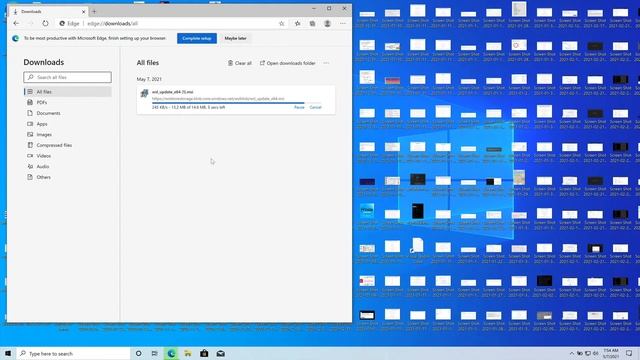The width and height of the screenshot is (640, 360).
Task: Filter downloads by Videos
Action: 67,156
